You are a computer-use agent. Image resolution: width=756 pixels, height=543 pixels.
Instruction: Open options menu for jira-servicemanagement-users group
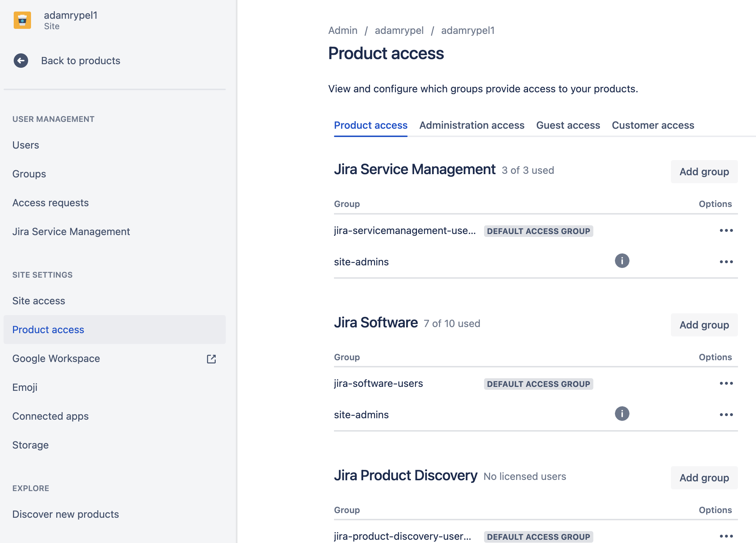726,231
